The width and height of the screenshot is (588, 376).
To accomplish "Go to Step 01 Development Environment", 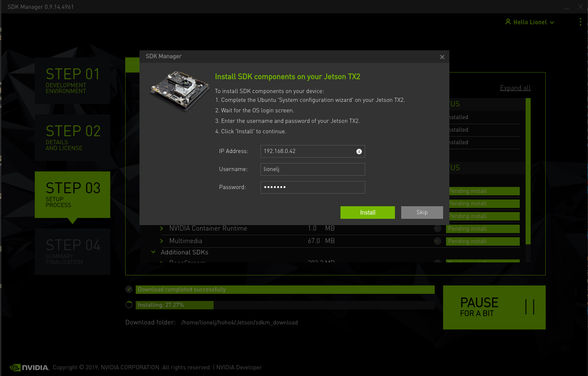I will [72, 80].
